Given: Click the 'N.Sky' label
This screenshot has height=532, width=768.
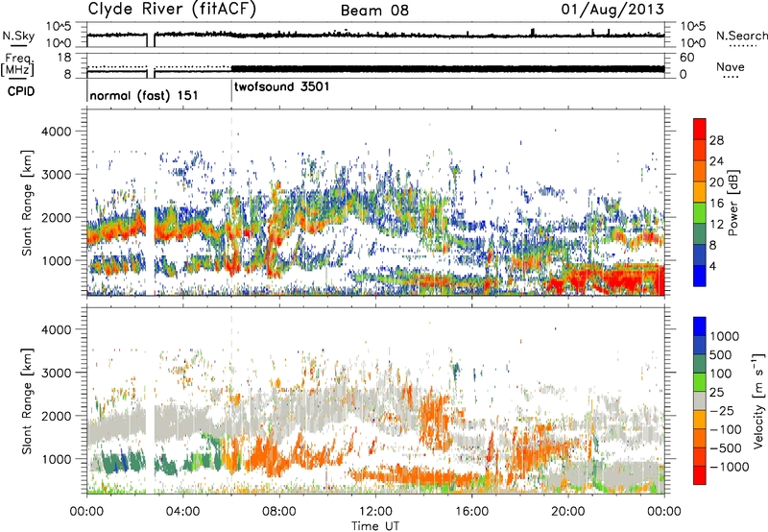Looking at the screenshot, I should click(18, 36).
